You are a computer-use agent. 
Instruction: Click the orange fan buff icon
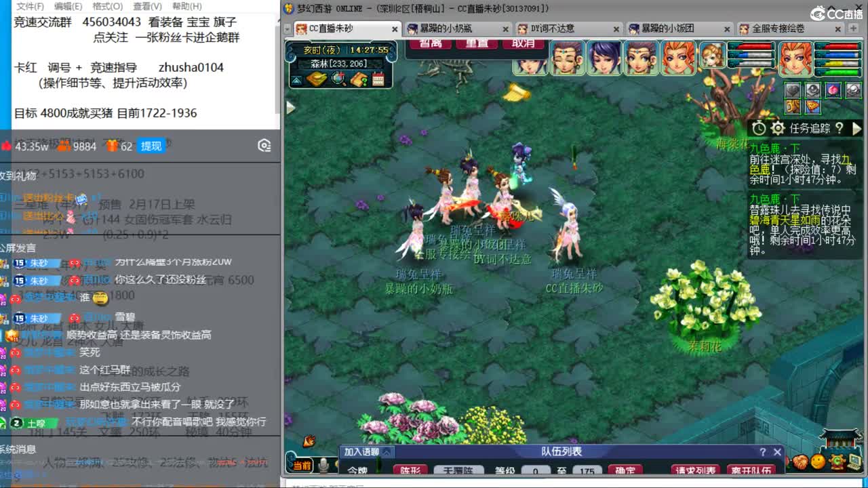coord(813,107)
